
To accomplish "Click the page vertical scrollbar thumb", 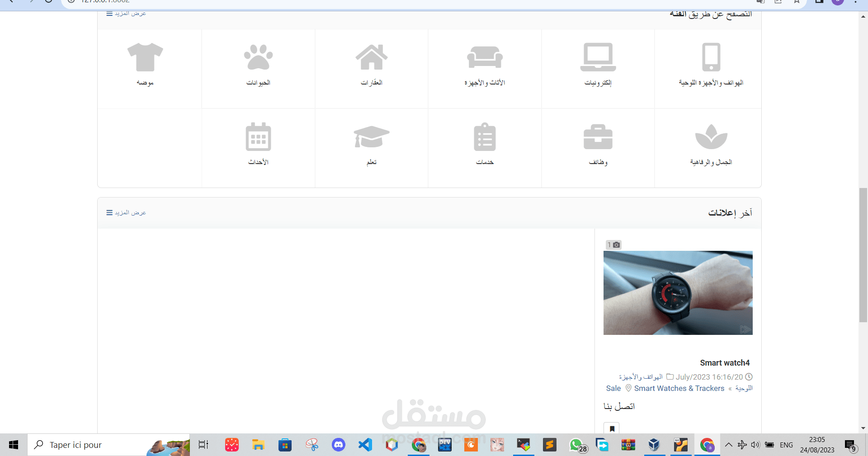I will (x=863, y=254).
